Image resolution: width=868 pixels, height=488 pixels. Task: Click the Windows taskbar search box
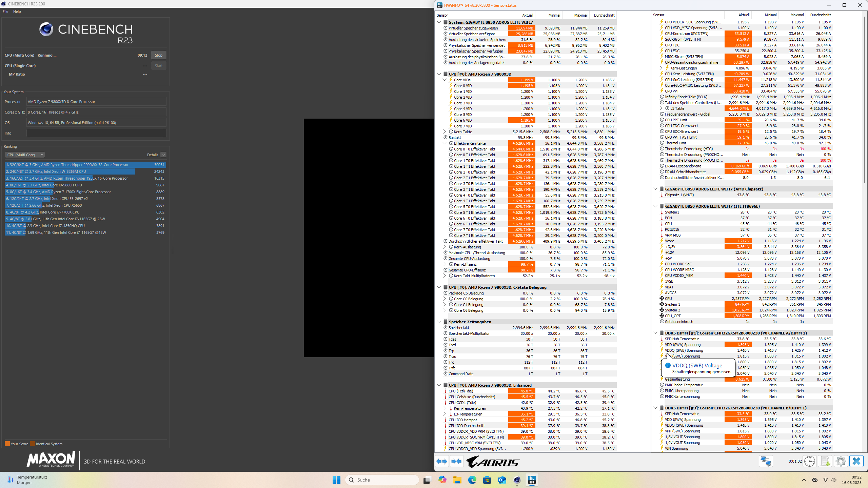(x=382, y=480)
